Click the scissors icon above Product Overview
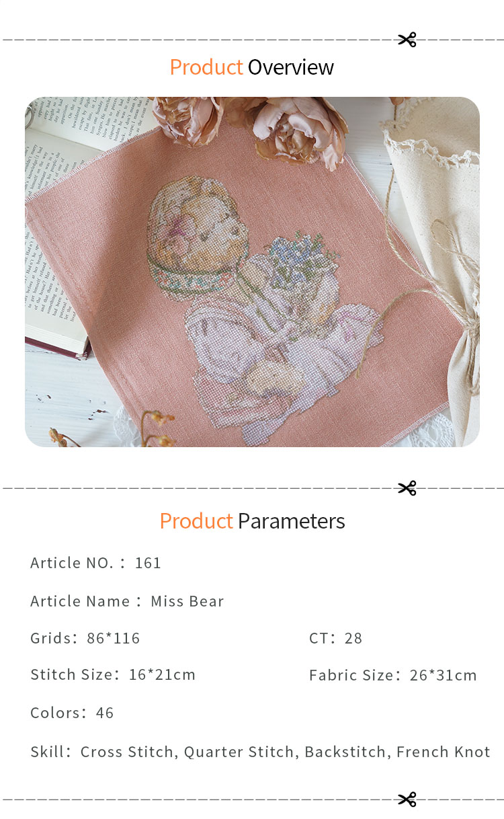This screenshot has width=504, height=819. tap(407, 40)
